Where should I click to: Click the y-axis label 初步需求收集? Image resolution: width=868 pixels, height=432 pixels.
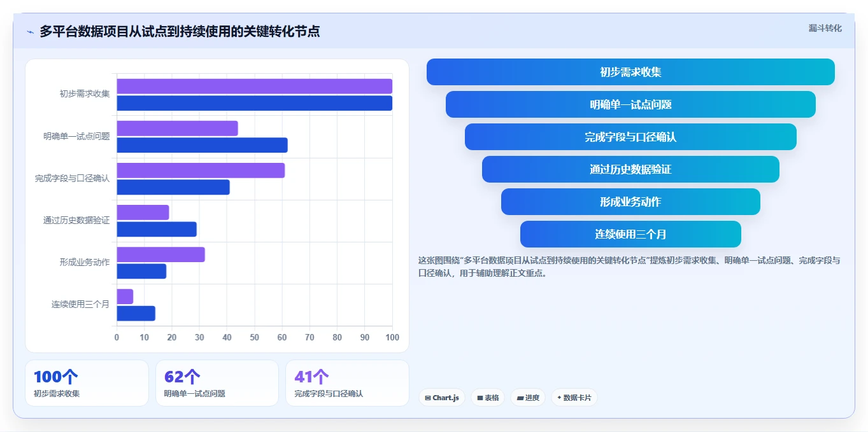[85, 94]
